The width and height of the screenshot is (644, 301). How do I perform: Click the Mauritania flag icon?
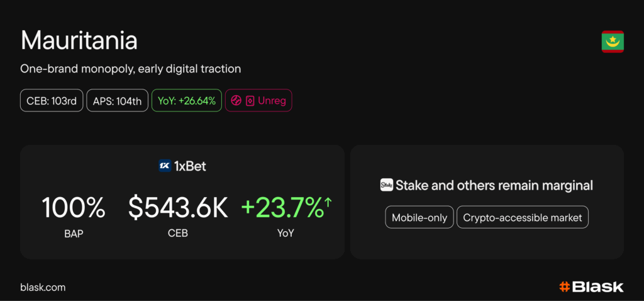coord(612,42)
